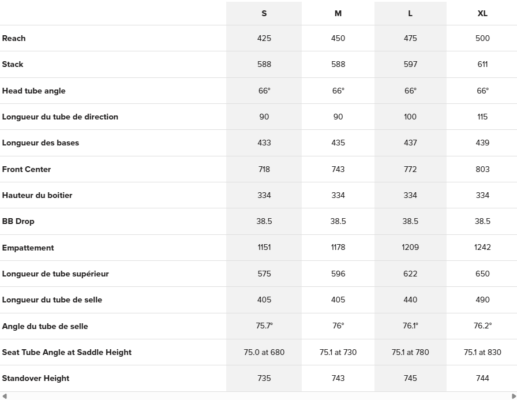Screen dimensions: 517x400
Task: Click the Standover Height row label
Action: click(36, 378)
